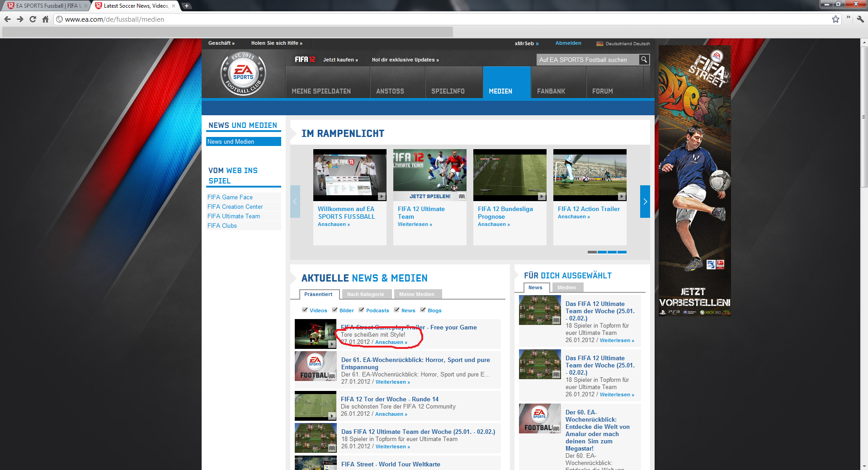Click the FIFA Street preorder banner ad
868x470 pixels.
click(695, 181)
